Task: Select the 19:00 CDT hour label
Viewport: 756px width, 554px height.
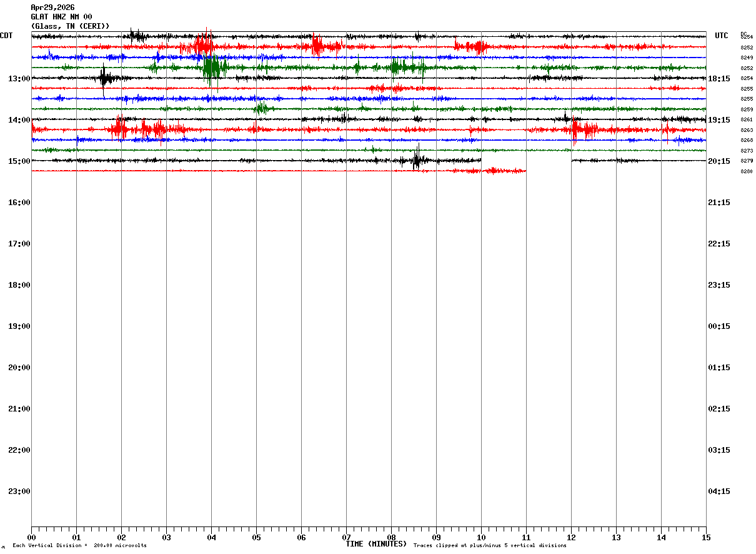Action: [19, 326]
